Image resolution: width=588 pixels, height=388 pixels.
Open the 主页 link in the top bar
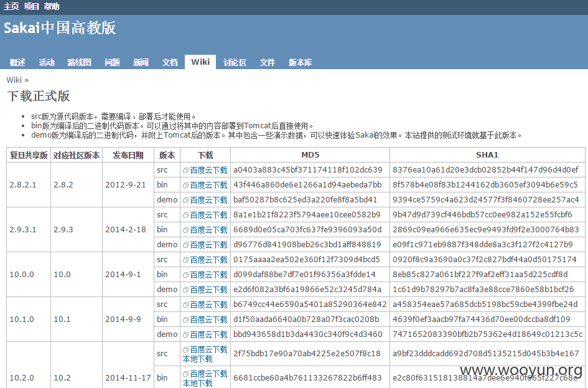point(11,6)
